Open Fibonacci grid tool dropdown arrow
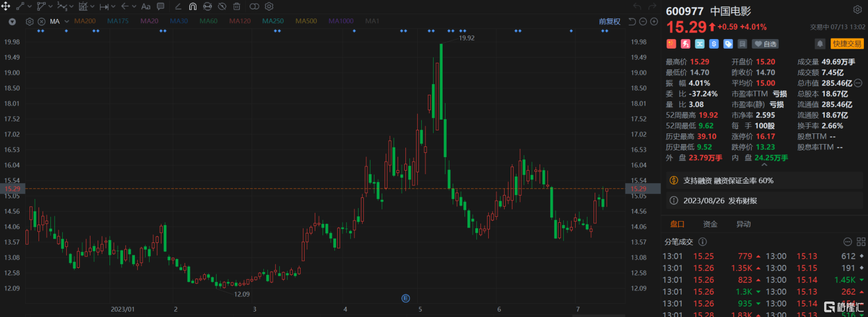Image resolution: width=868 pixels, height=317 pixels. pyautogui.click(x=92, y=7)
